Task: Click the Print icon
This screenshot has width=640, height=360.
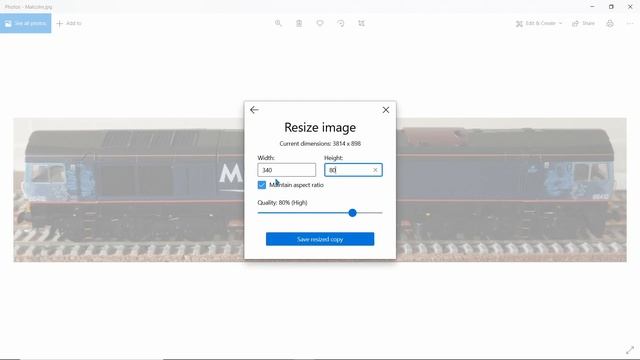Action: coord(610,23)
